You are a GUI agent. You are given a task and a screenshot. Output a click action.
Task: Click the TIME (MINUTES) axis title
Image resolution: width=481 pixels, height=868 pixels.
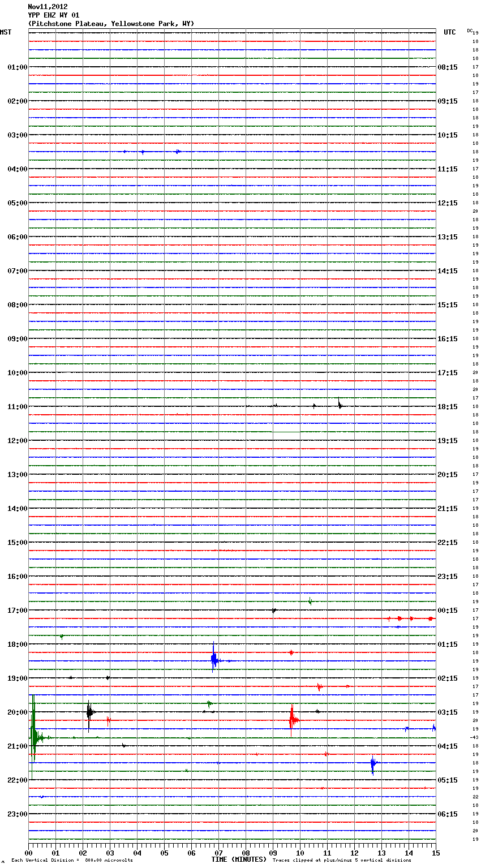coord(239,860)
